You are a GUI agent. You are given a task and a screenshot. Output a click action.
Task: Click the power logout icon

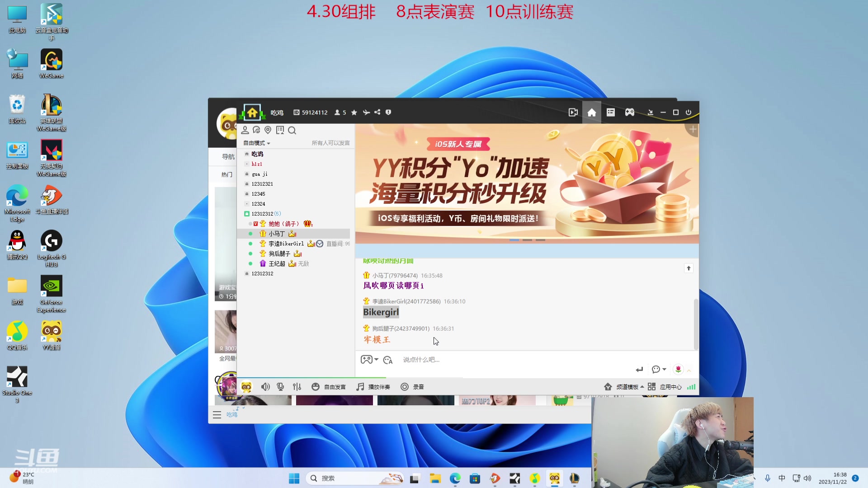(x=688, y=113)
